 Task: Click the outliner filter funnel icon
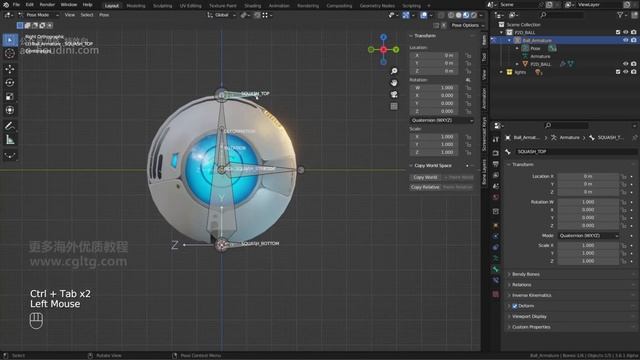pyautogui.click(x=620, y=15)
